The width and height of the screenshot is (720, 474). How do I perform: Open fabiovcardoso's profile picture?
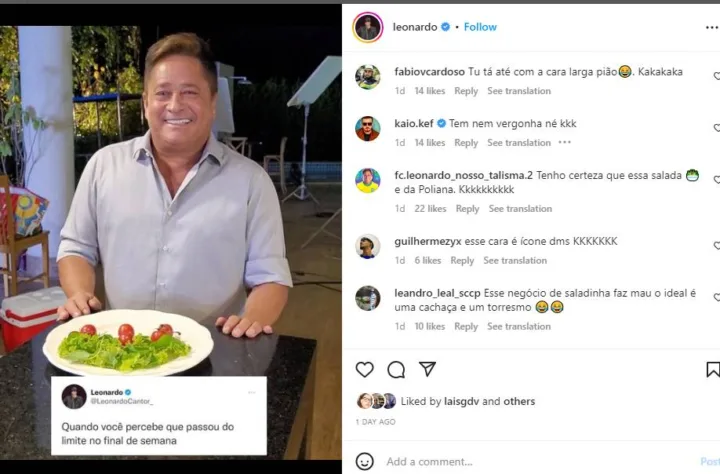[368, 77]
